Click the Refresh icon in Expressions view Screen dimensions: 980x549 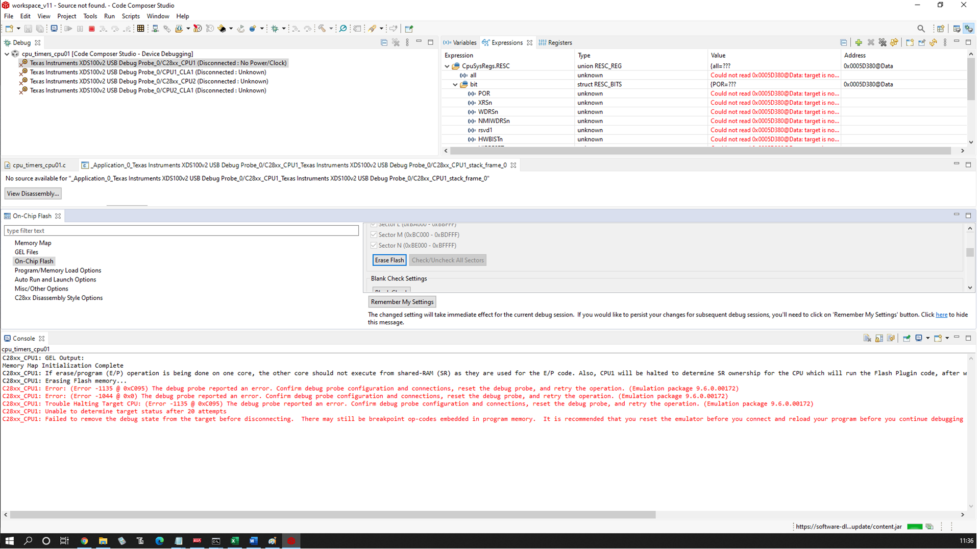point(933,42)
